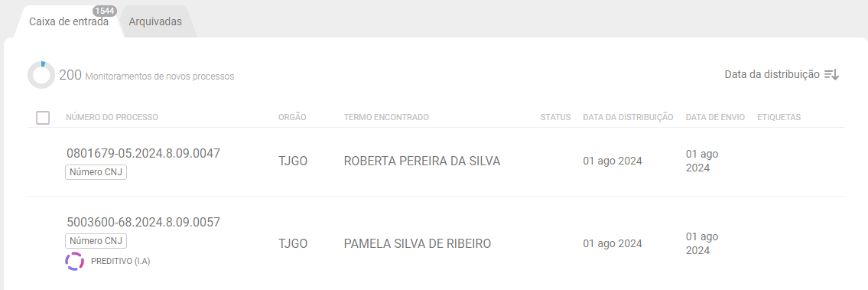868x290 pixels.
Task: Toggle the select-all checkbox in table header
Action: tap(43, 117)
